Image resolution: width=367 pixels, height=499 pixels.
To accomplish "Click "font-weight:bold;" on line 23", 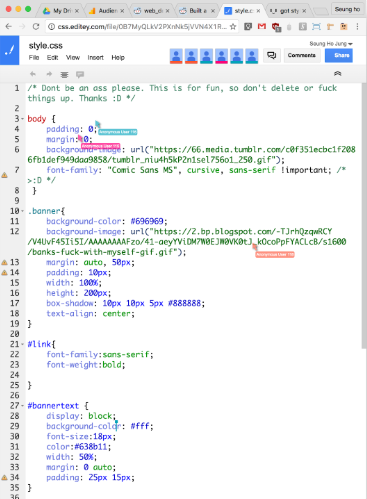I will (86, 365).
